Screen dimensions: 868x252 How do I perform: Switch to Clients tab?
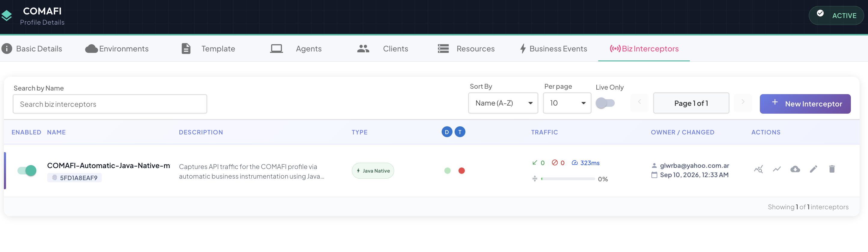pyautogui.click(x=382, y=49)
